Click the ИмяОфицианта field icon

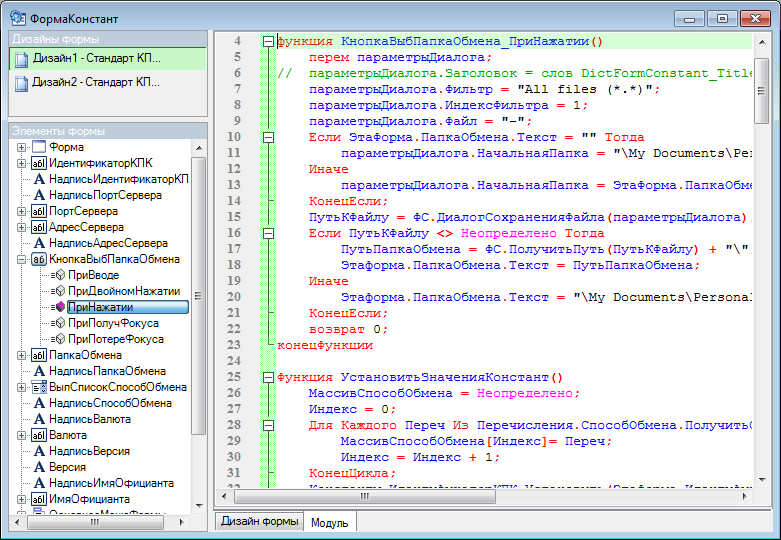tap(39, 499)
